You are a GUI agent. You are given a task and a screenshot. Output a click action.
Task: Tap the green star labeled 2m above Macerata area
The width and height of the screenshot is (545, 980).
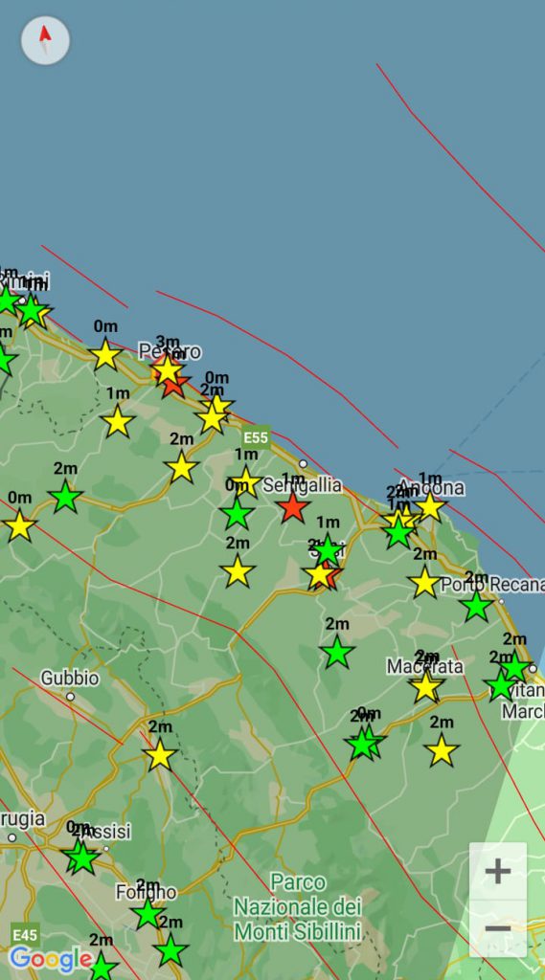pyautogui.click(x=337, y=653)
